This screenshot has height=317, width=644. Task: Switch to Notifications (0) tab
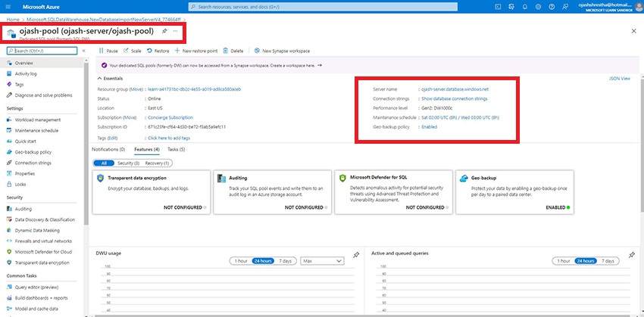[108, 149]
